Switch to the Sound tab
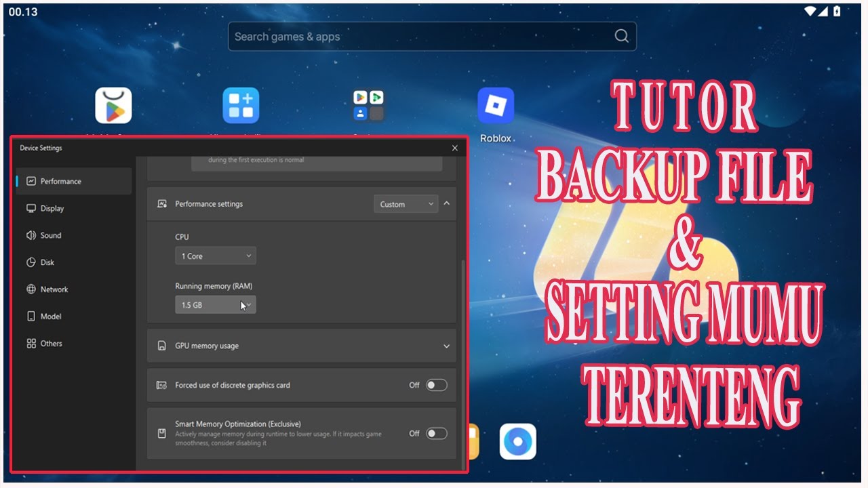The width and height of the screenshot is (868, 488). (74, 235)
